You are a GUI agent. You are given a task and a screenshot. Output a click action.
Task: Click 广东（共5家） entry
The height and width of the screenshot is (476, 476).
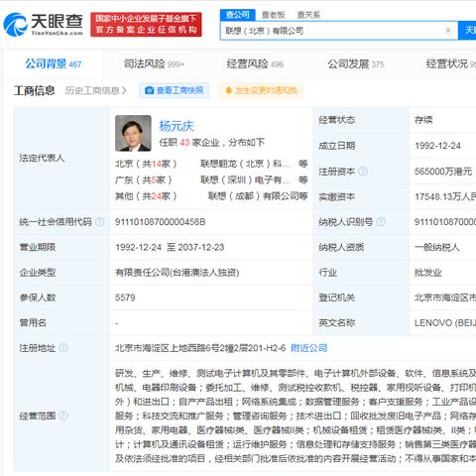143,179
